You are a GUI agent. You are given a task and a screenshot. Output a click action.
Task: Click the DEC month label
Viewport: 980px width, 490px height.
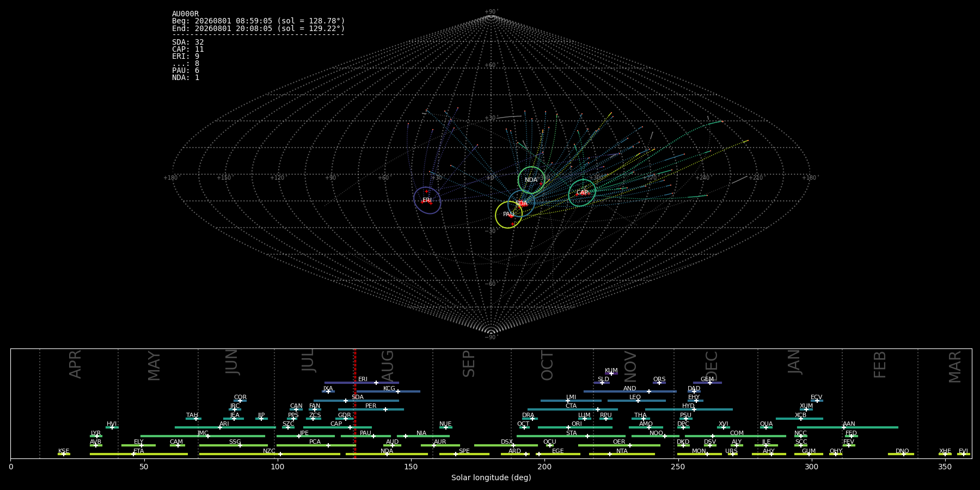pyautogui.click(x=712, y=366)
